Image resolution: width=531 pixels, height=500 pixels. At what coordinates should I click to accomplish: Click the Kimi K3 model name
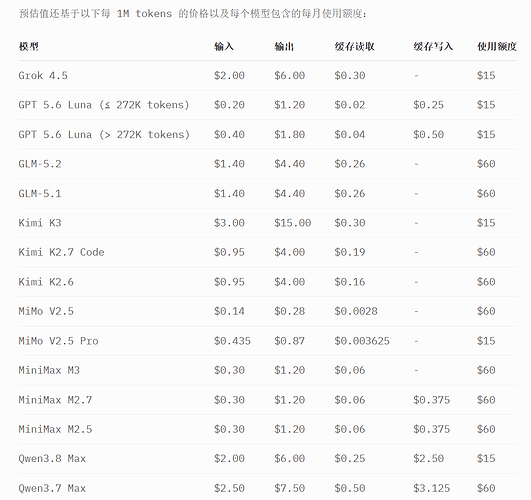[40, 223]
